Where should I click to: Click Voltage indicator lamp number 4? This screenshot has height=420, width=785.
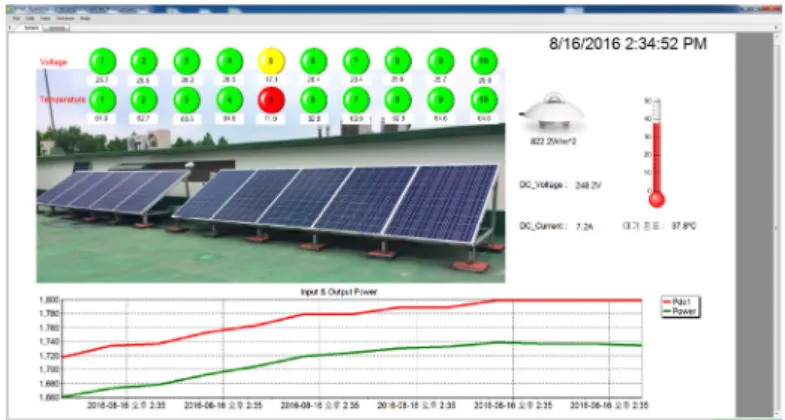[x=230, y=61]
